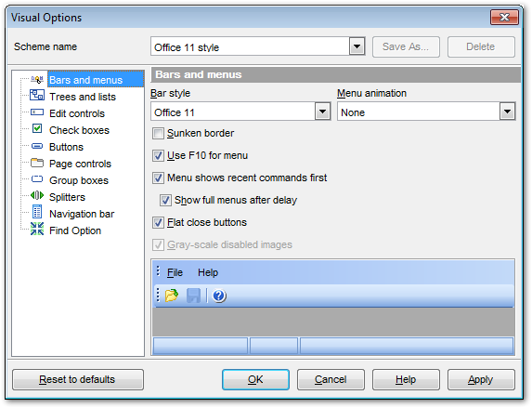Image resolution: width=532 pixels, height=408 pixels.
Task: Click the save disk preview toolbar icon
Action: (194, 296)
